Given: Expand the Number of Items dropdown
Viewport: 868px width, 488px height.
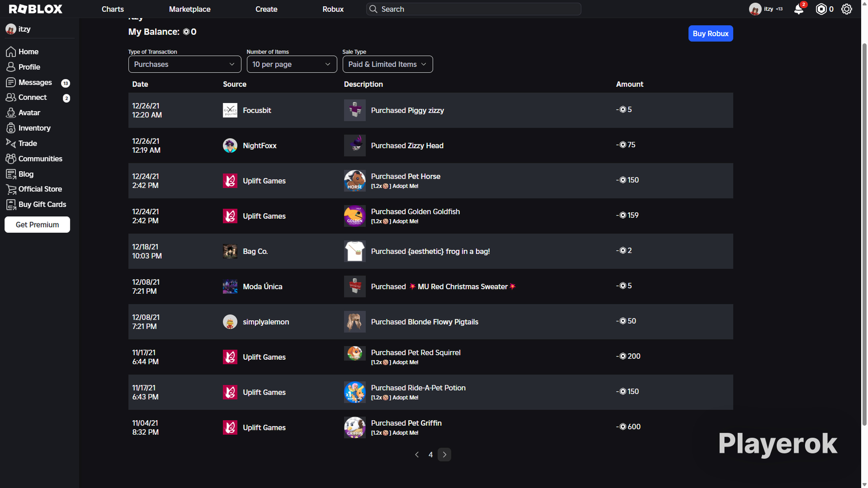Looking at the screenshot, I should click(291, 64).
